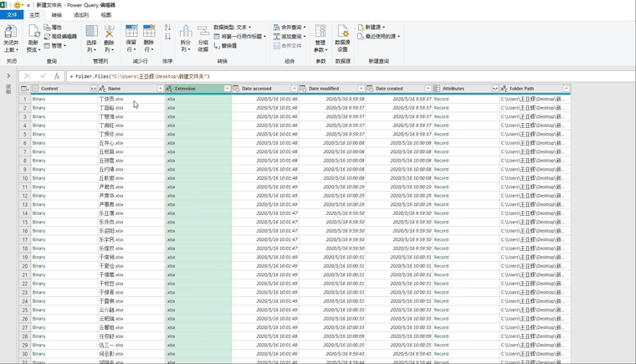The width and height of the screenshot is (636, 364).
Task: Click the 删除列 (Remove Columns) icon
Action: click(109, 31)
